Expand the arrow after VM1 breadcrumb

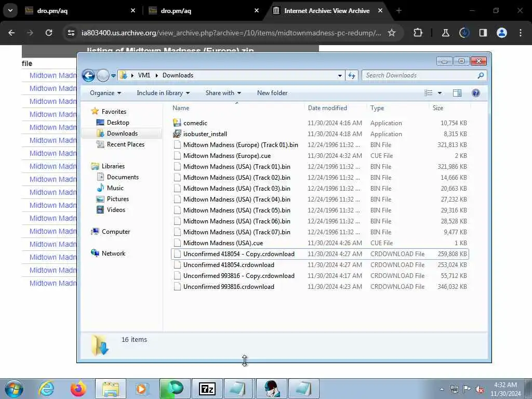pyautogui.click(x=157, y=75)
